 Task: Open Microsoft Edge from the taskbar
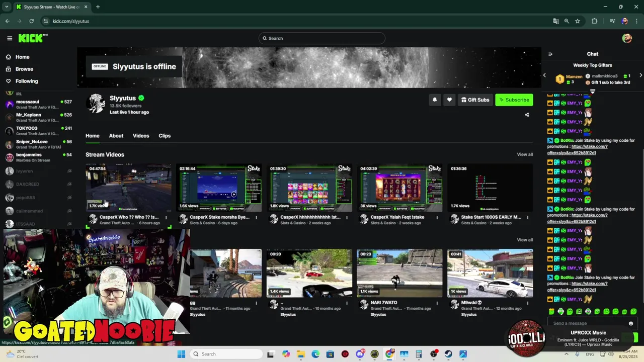315,354
